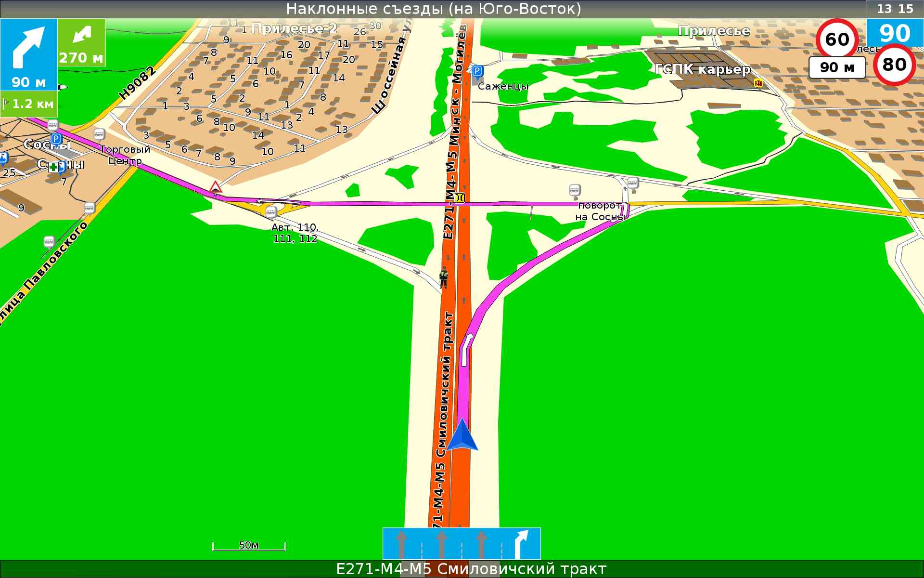
Task: Tap the traffic police officer icon on highway
Action: point(444,277)
